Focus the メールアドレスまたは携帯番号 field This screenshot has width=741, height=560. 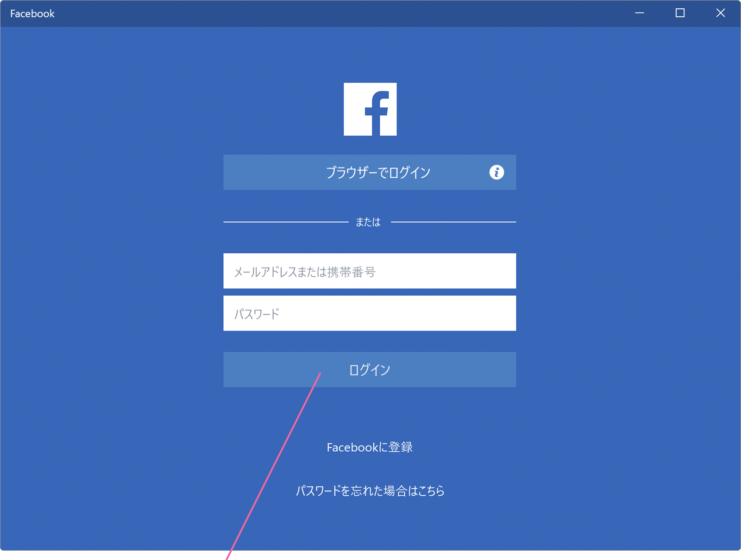(370, 271)
